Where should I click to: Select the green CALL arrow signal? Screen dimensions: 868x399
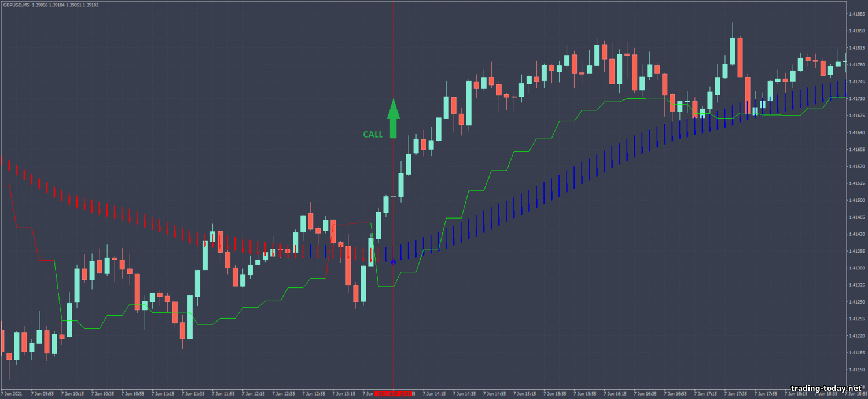[393, 119]
